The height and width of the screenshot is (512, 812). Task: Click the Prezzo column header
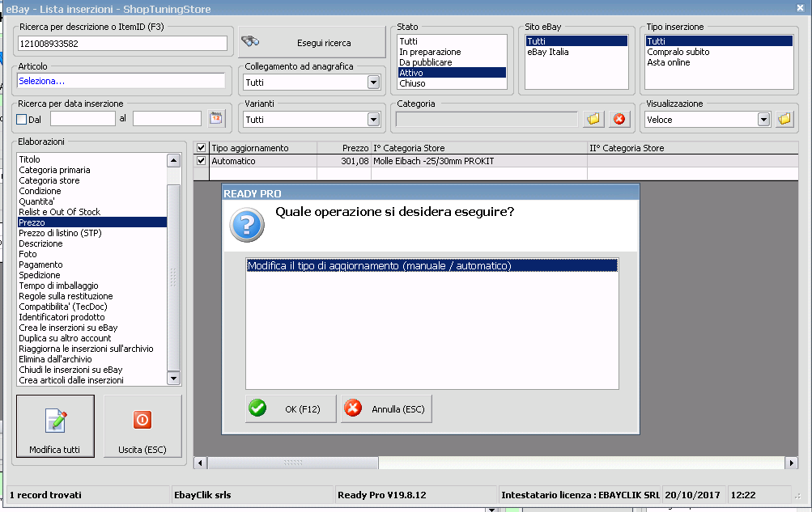[344, 148]
